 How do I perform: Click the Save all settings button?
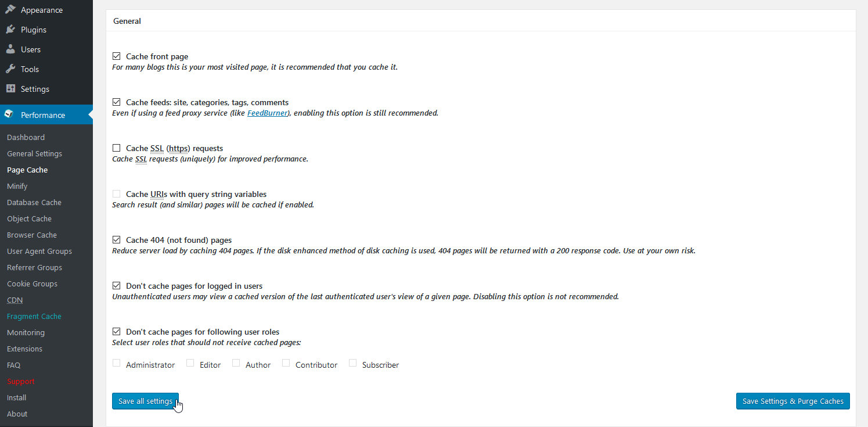click(x=145, y=401)
